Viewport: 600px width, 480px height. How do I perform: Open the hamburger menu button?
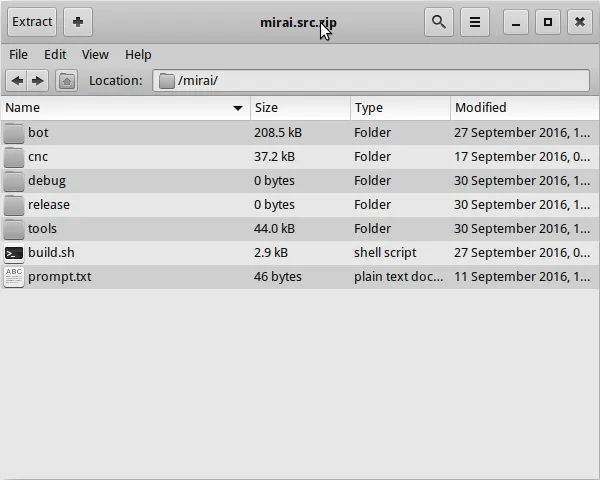(x=475, y=21)
